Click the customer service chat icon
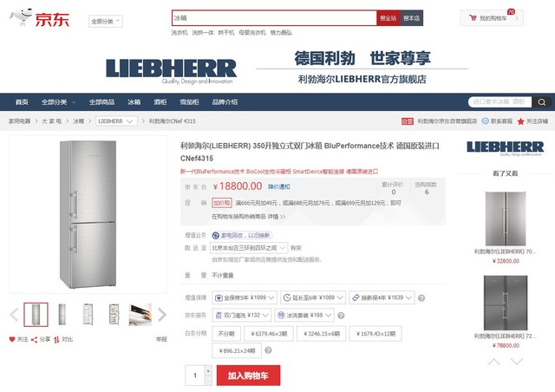Screen dimensions: 555x392 (486, 121)
